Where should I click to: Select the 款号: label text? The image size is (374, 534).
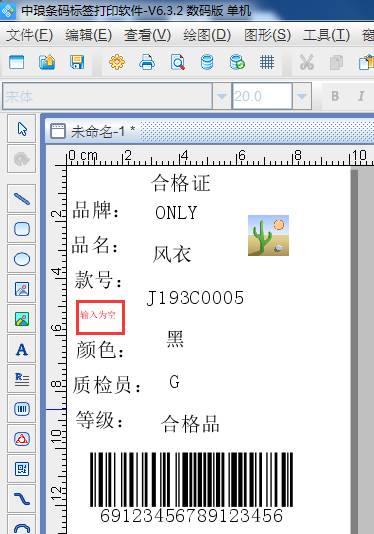click(98, 280)
